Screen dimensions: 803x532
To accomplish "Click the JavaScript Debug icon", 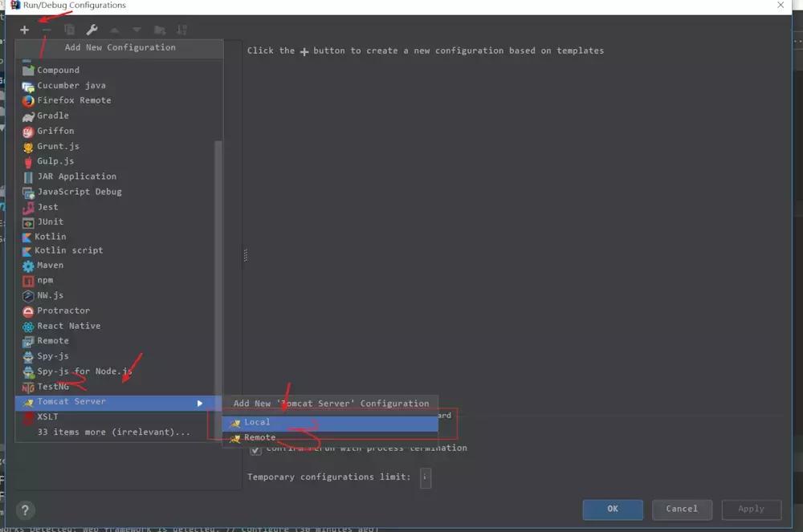I will tap(28, 193).
